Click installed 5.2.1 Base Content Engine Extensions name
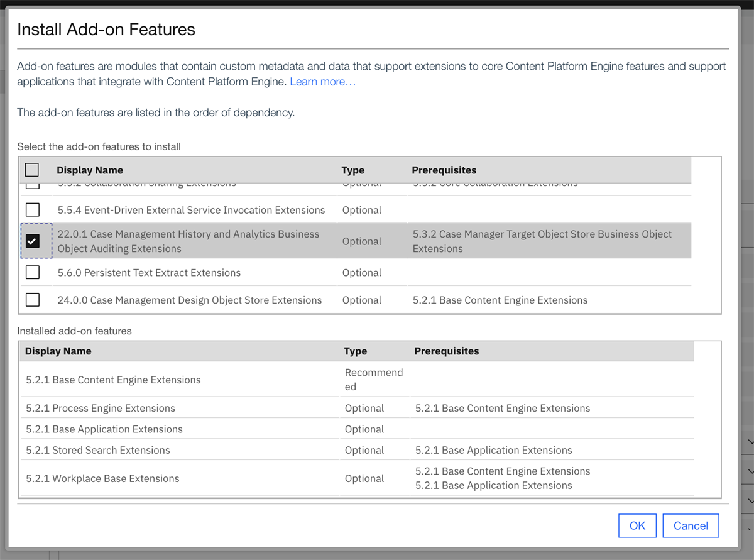This screenshot has height=560, width=754. (114, 380)
